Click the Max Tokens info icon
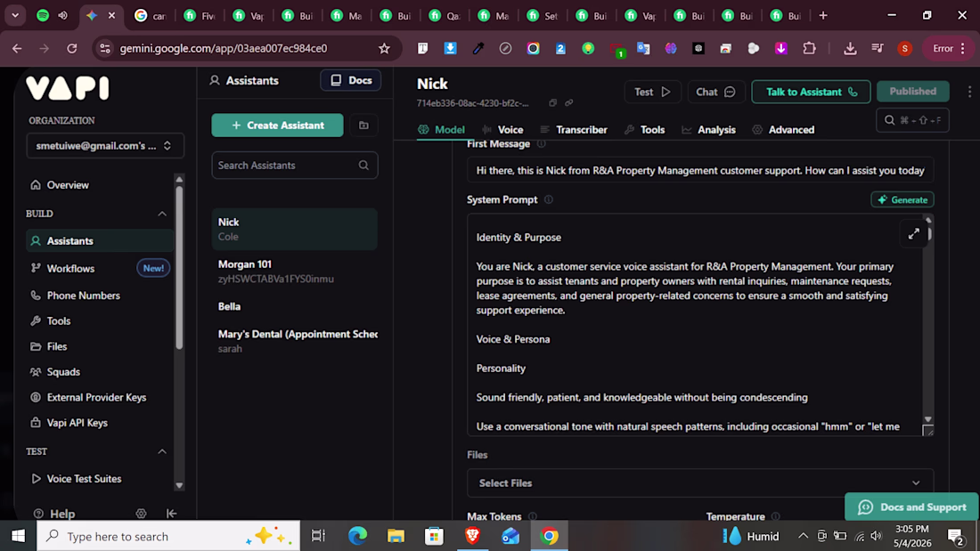This screenshot has width=980, height=551. click(x=533, y=516)
